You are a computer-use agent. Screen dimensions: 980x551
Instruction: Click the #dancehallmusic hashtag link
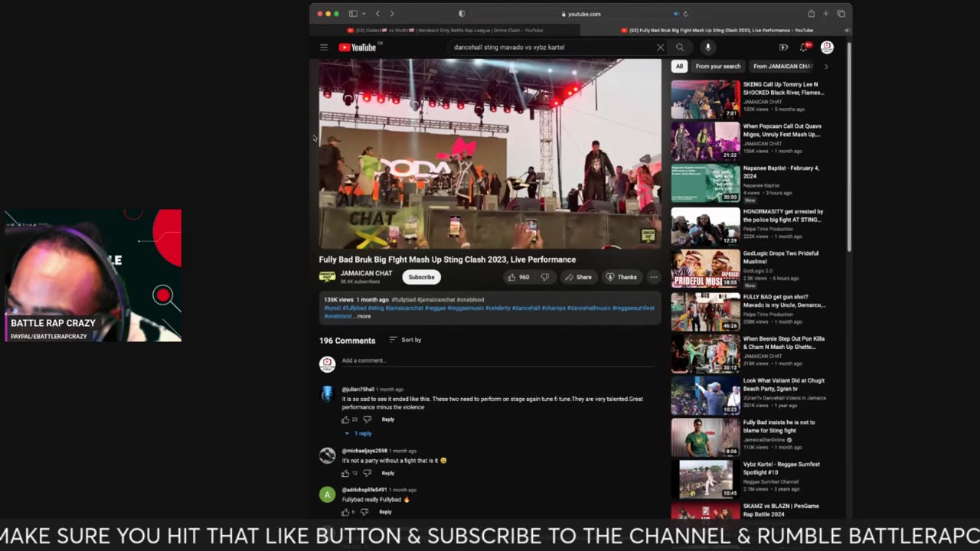click(x=588, y=308)
